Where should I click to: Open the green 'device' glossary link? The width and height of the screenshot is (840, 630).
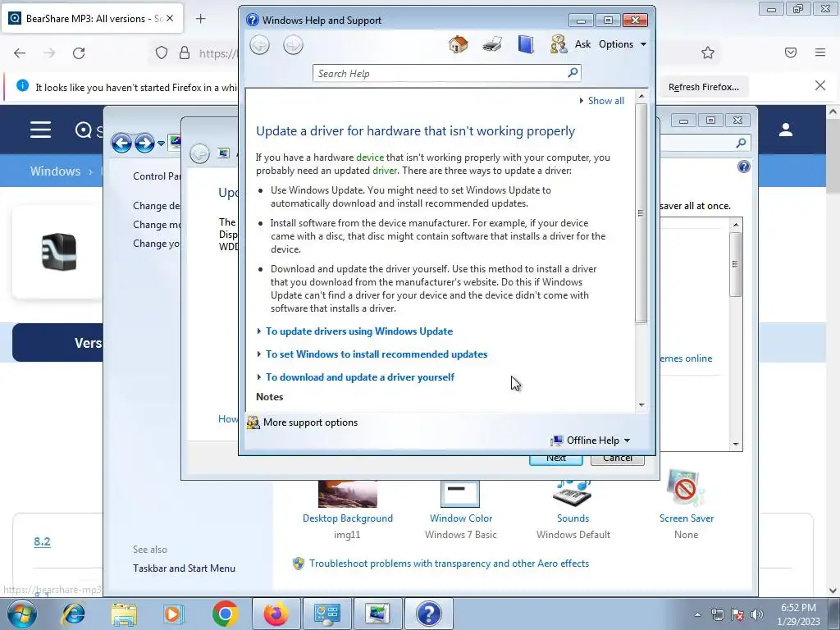tap(370, 157)
